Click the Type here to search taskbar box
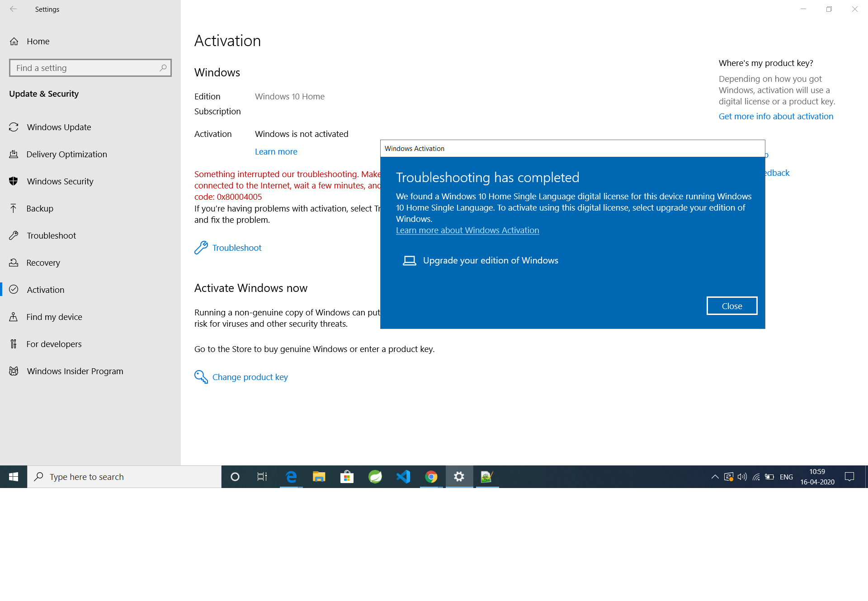868x601 pixels. click(124, 477)
